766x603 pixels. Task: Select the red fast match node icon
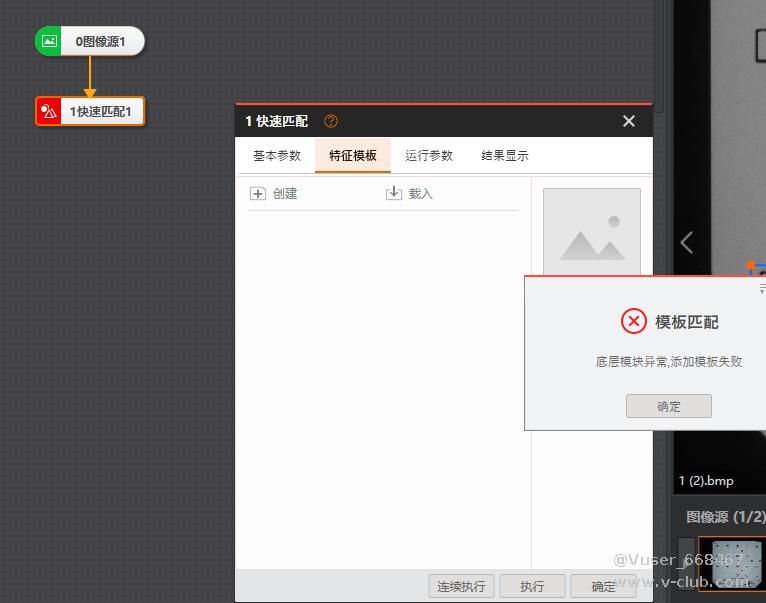[x=49, y=112]
